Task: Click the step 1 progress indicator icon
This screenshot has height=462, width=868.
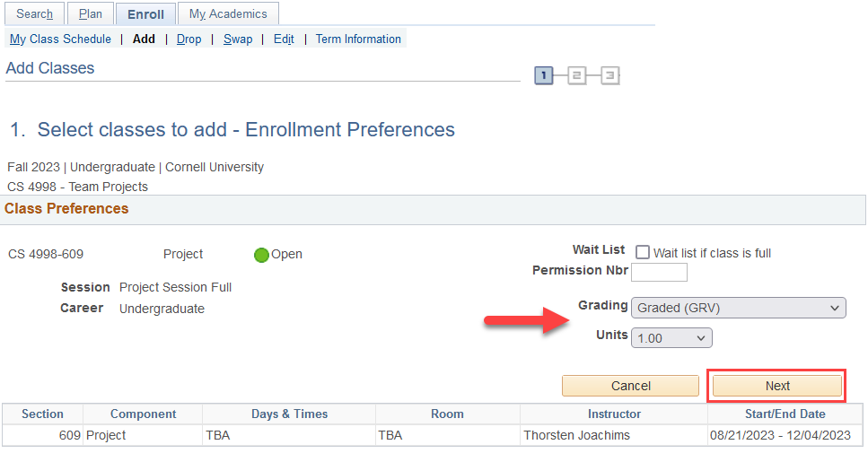Action: pyautogui.click(x=543, y=76)
